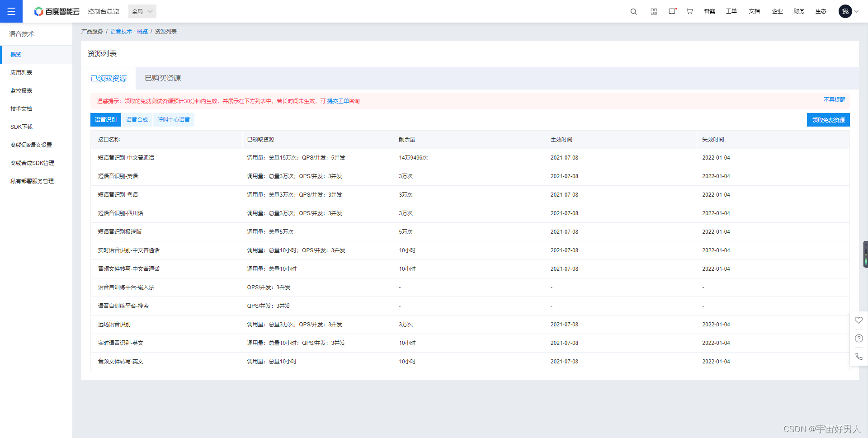Click the 失效时间 column header
This screenshot has width=868, height=438.
click(x=713, y=140)
